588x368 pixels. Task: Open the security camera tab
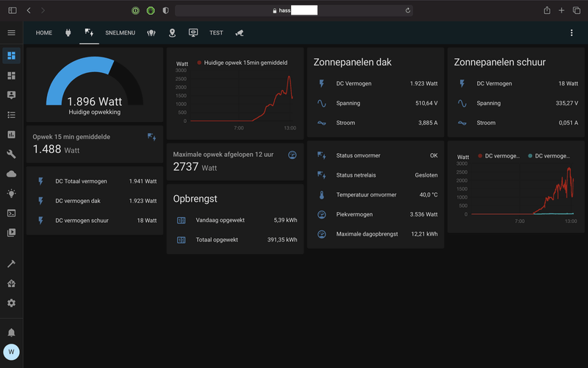(240, 32)
